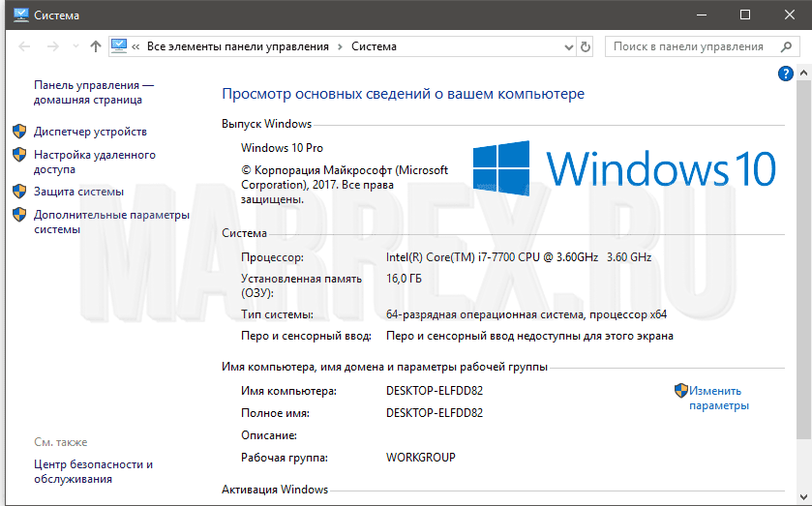Click Изменить параметры link
The height and width of the screenshot is (506, 812).
pos(719,399)
